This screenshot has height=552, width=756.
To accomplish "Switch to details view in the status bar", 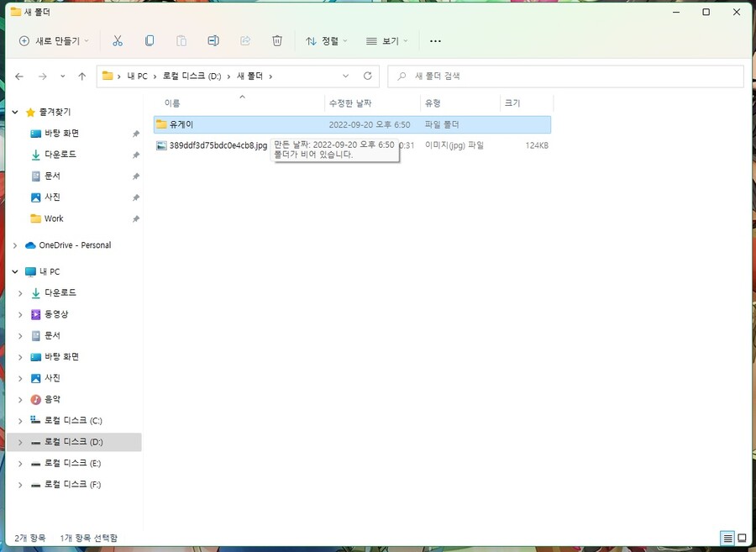I will (x=727, y=538).
